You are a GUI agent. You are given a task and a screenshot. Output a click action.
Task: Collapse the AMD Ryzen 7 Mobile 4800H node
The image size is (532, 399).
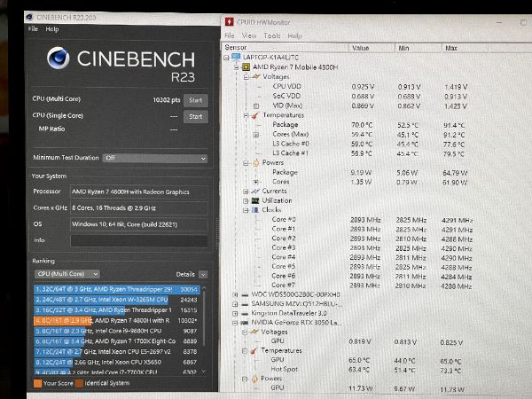(x=237, y=67)
